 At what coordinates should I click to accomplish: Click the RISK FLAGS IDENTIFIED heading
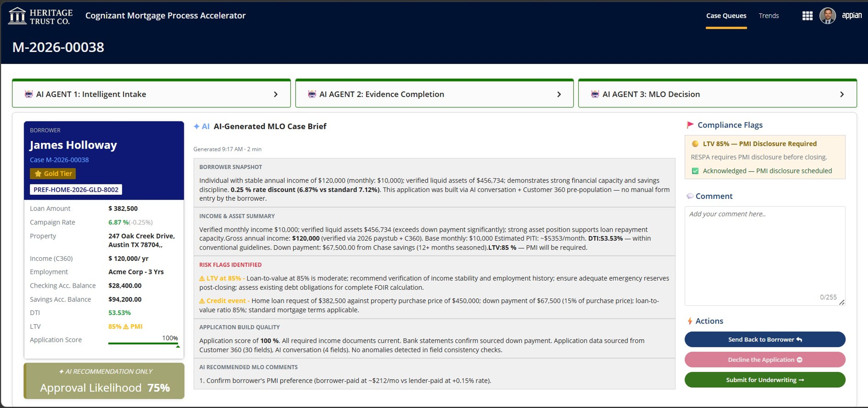click(230, 265)
